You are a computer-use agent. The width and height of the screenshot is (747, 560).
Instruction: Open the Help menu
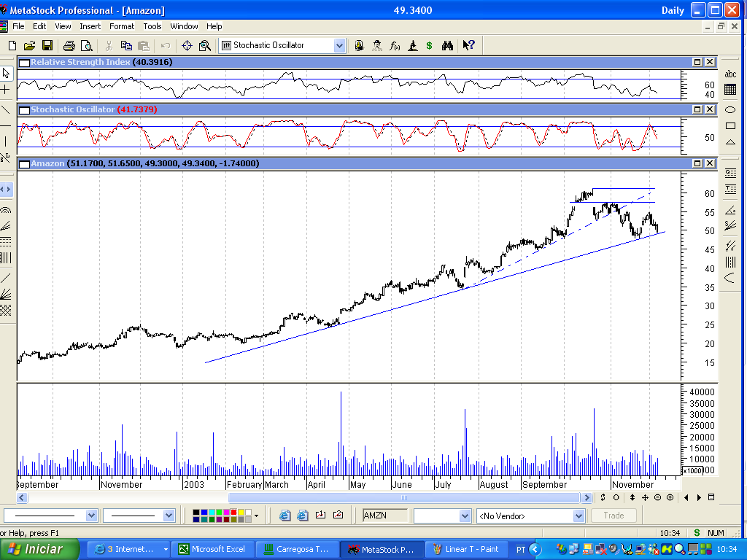(214, 26)
